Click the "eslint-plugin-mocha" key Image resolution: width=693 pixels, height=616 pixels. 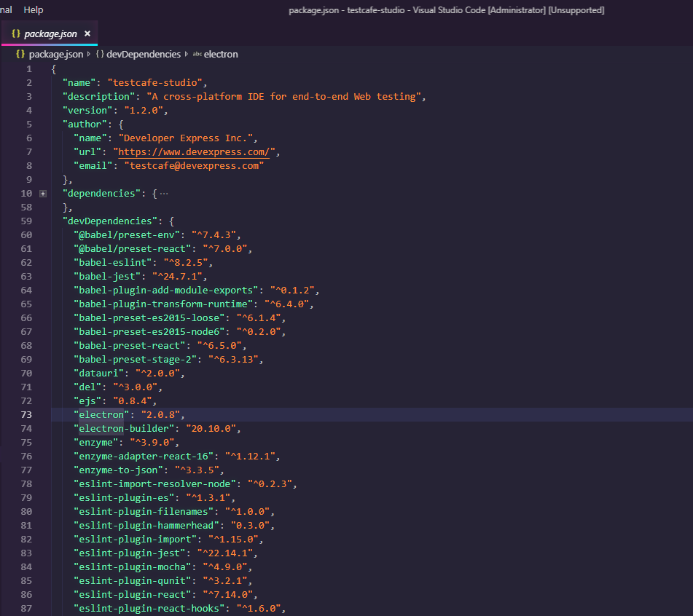pos(132,567)
